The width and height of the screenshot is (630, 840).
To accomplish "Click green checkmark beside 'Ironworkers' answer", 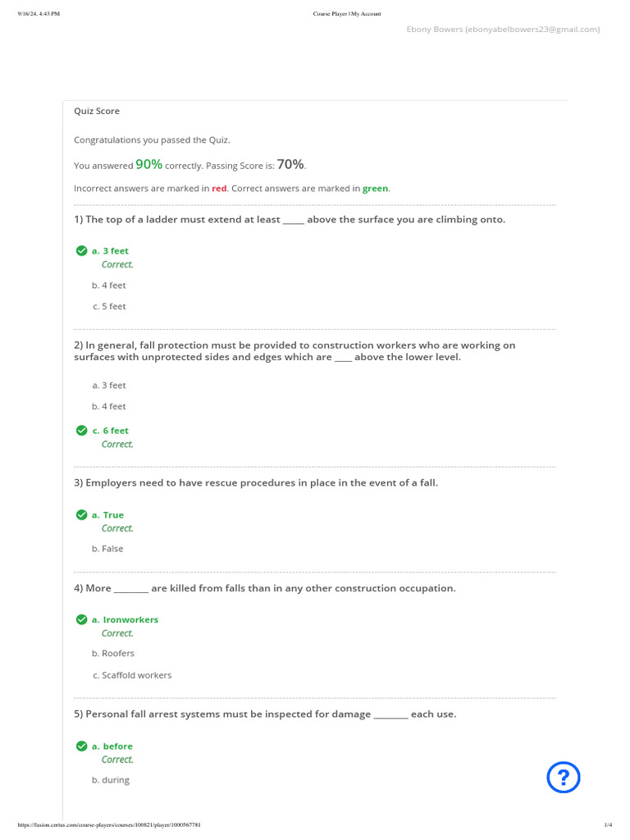I will [81, 619].
